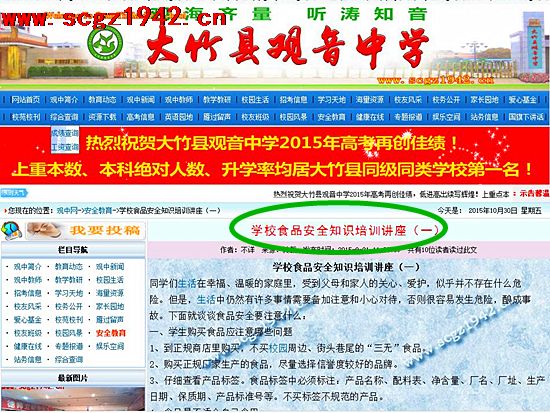This screenshot has width=550, height=413.
Task: Select red 安全教育 in sidebar 栏目导航
Action: [111, 333]
